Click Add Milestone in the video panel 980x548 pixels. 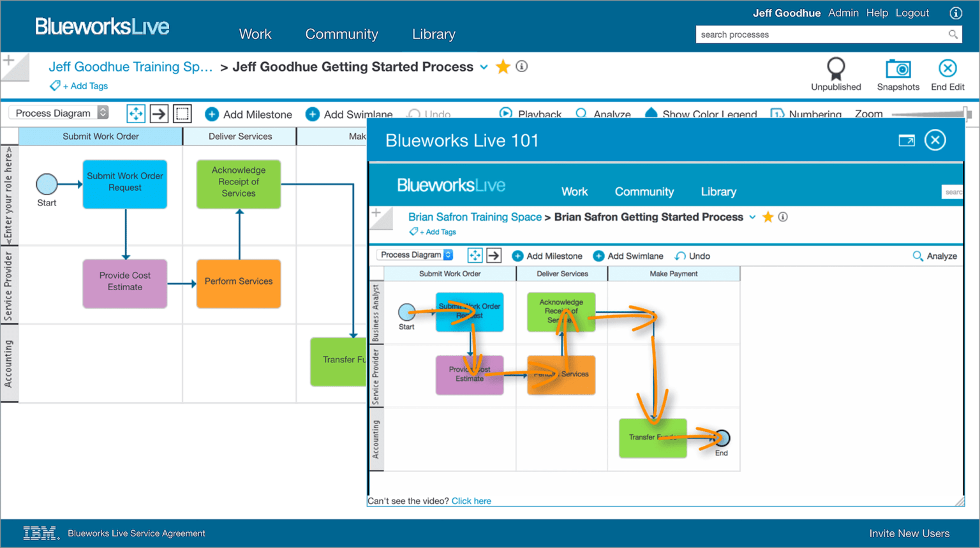[x=547, y=256]
